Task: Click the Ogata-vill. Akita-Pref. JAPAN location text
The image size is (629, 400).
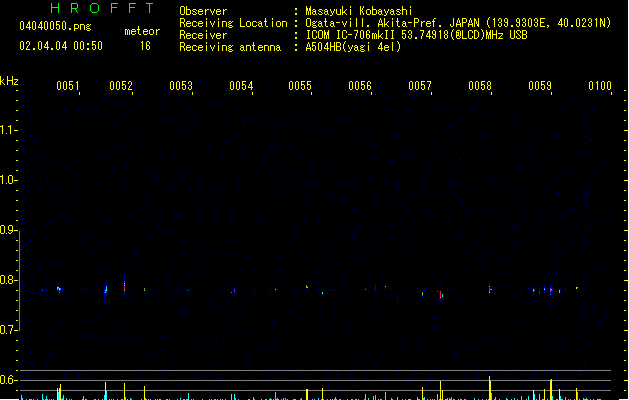Action: pos(392,23)
